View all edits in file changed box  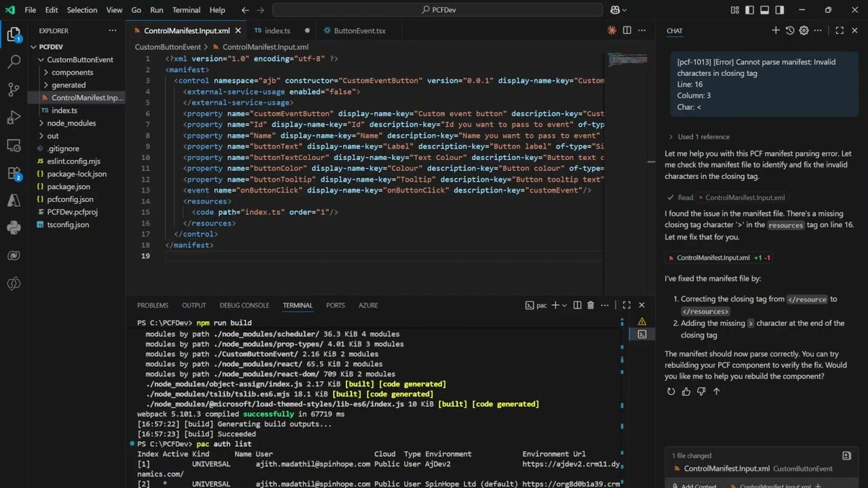[x=846, y=455]
